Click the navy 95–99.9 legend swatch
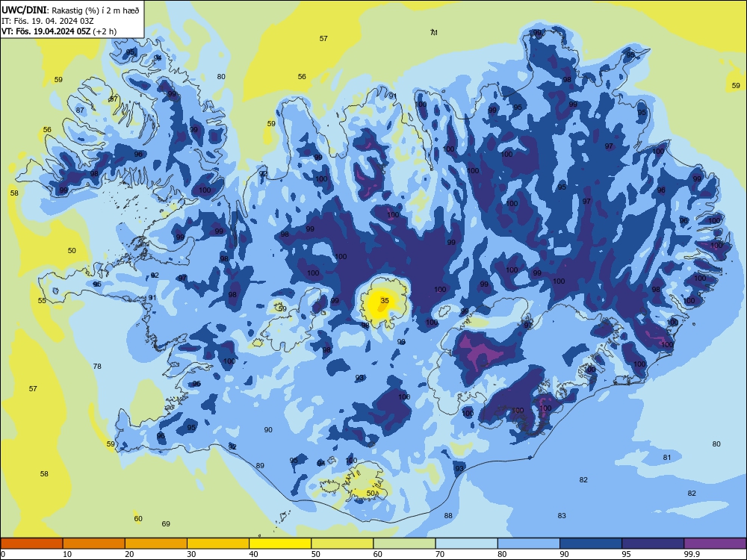The width and height of the screenshot is (747, 560). (x=653, y=544)
